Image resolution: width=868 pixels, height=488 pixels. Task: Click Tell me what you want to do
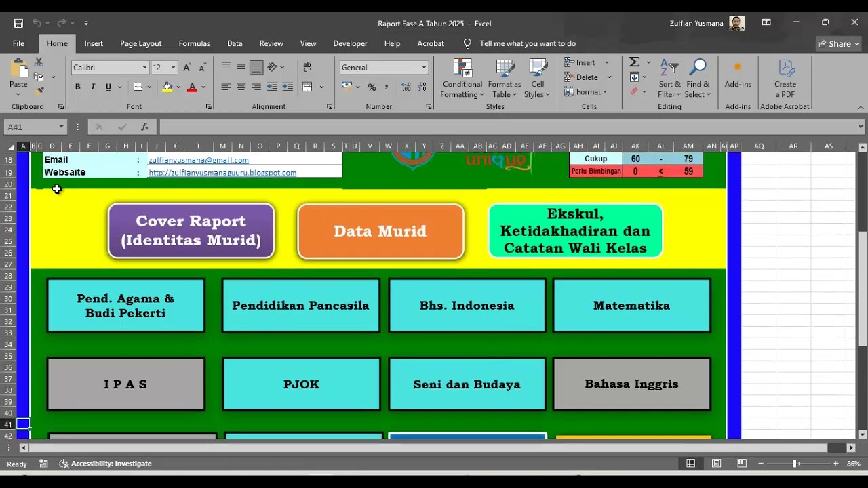[x=528, y=43]
